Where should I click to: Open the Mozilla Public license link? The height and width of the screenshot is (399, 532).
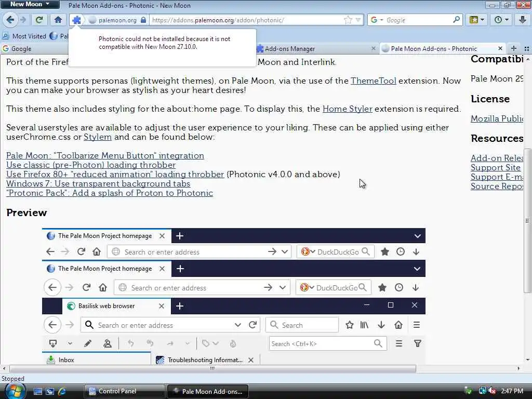coord(497,118)
